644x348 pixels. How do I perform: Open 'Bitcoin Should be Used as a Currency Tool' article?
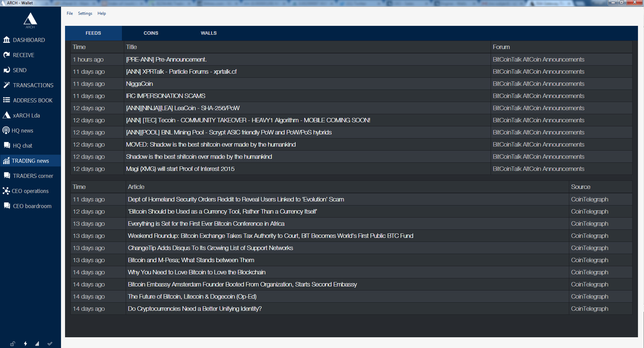pos(222,211)
